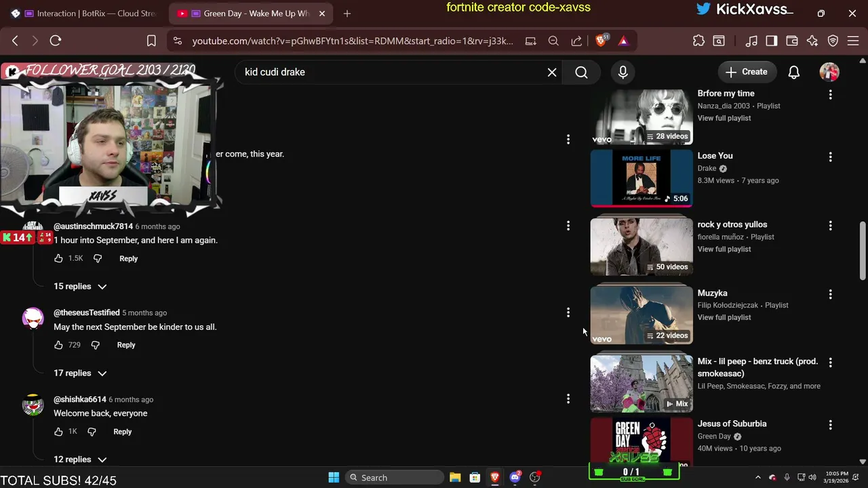Open @austinschmuck7814 channel link
The width and height of the screenshot is (868, 488).
(93, 226)
